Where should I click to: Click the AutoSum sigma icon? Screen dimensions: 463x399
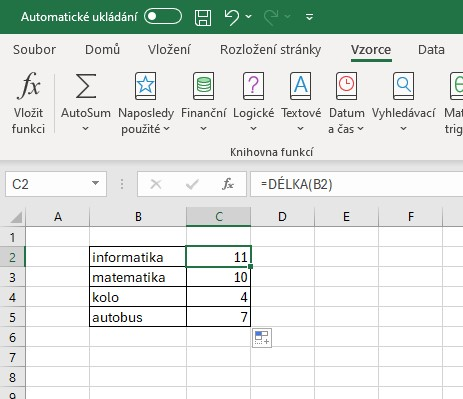[86, 86]
